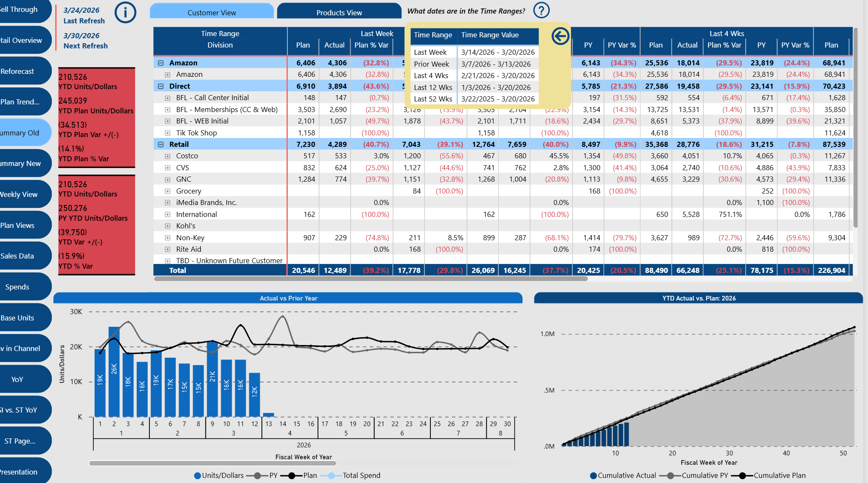Click Total Spend legend marker

pos(331,475)
